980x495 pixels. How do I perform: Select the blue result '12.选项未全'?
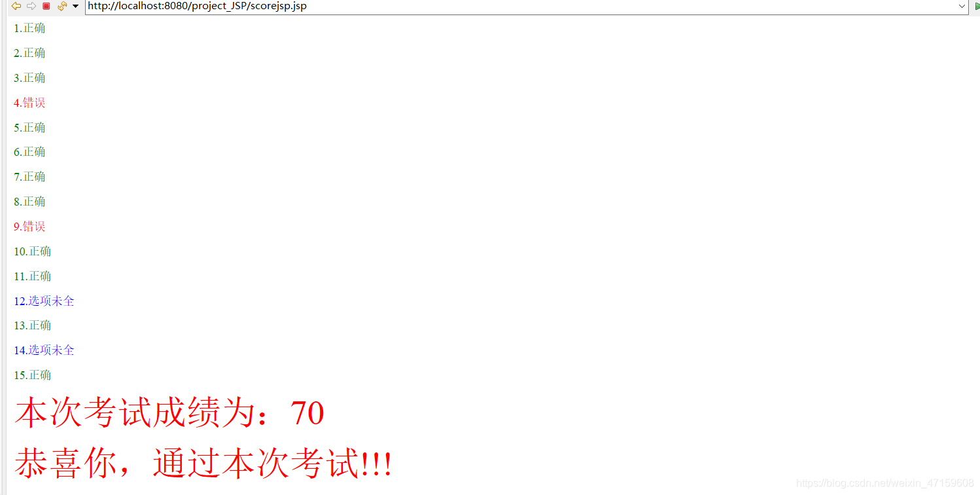44,301
